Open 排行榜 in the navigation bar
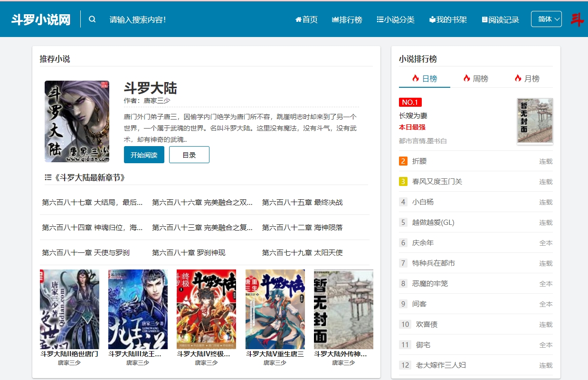The width and height of the screenshot is (588, 380). coord(347,19)
